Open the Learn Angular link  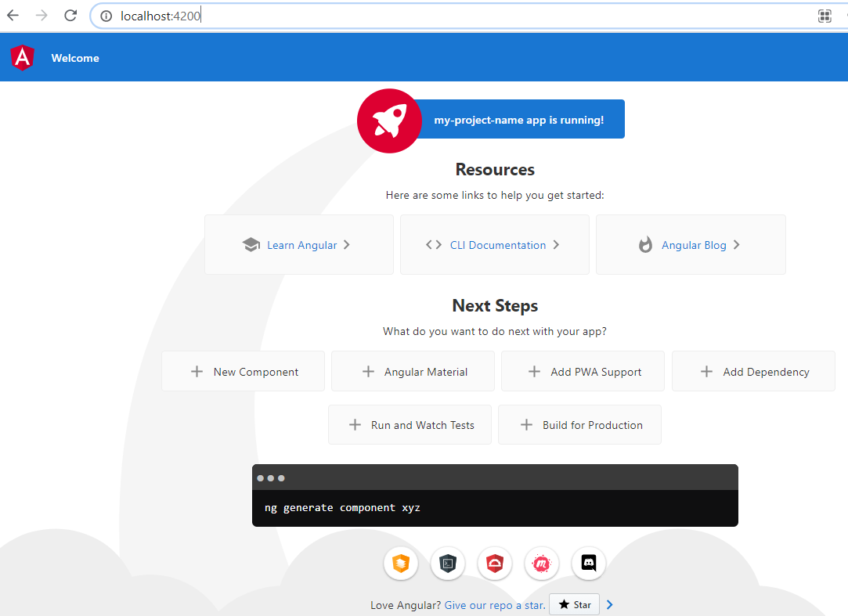pos(301,246)
